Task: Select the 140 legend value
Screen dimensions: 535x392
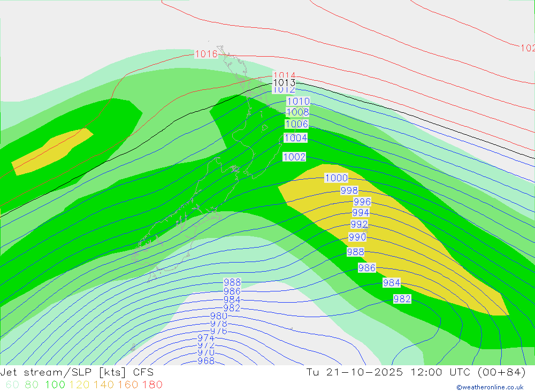Action: 104,385
